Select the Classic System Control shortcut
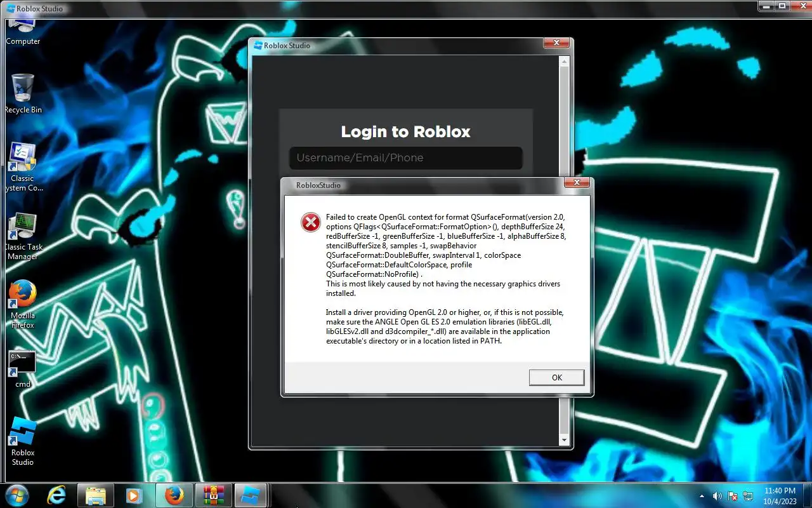Screen dimensions: 812x508 pos(23,167)
